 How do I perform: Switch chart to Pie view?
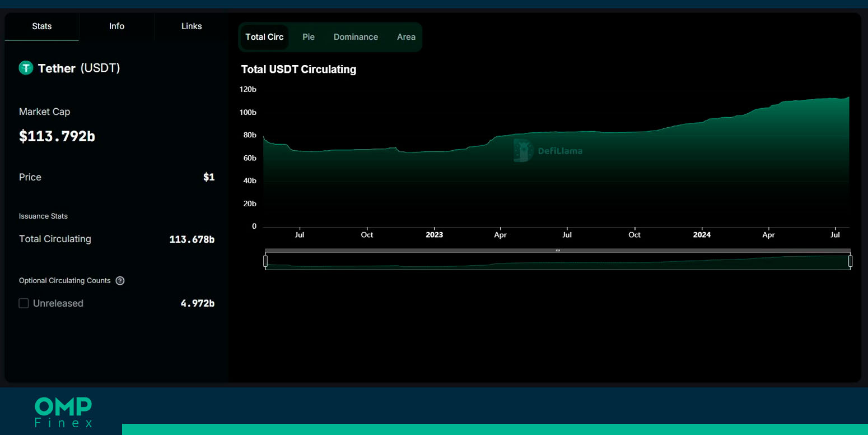[x=309, y=37]
